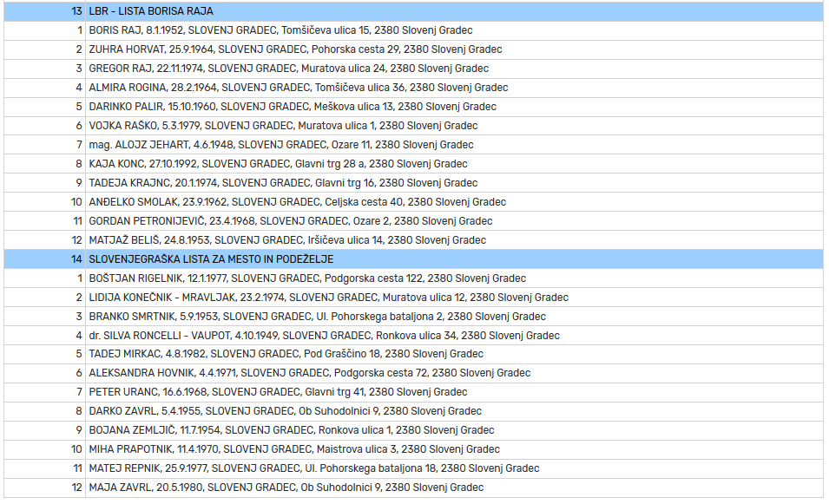Select the PETER URANC candidate row

[413, 391]
